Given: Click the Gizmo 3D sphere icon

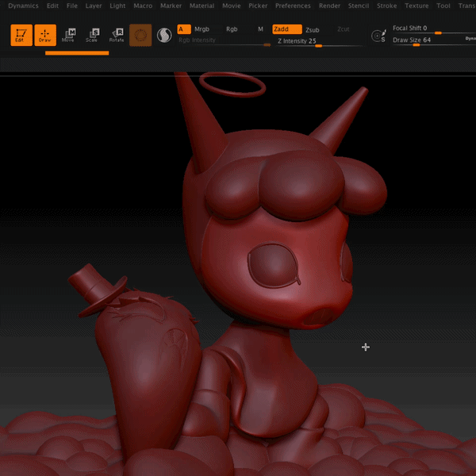Looking at the screenshot, I should pyautogui.click(x=140, y=35).
